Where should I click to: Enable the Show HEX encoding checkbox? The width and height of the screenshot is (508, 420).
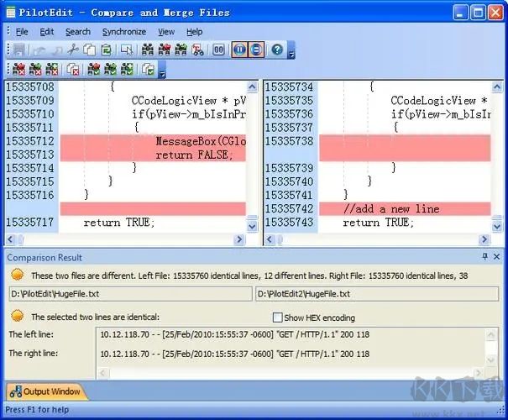[278, 318]
